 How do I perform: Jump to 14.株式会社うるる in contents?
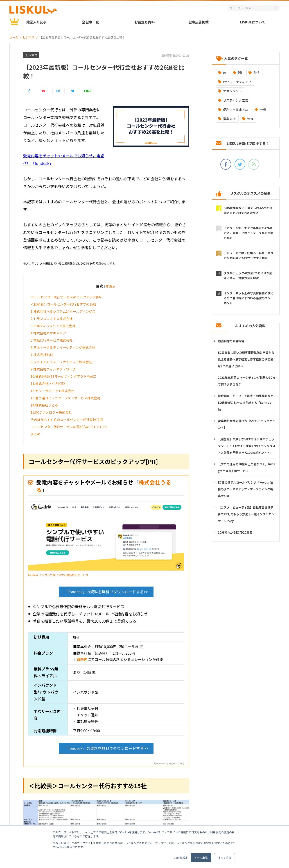(44, 405)
